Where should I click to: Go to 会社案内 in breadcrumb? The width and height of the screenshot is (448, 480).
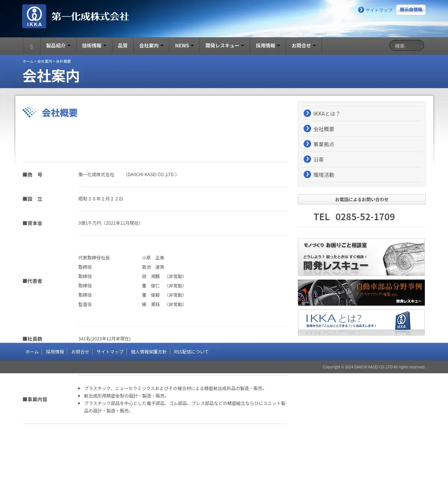click(45, 61)
